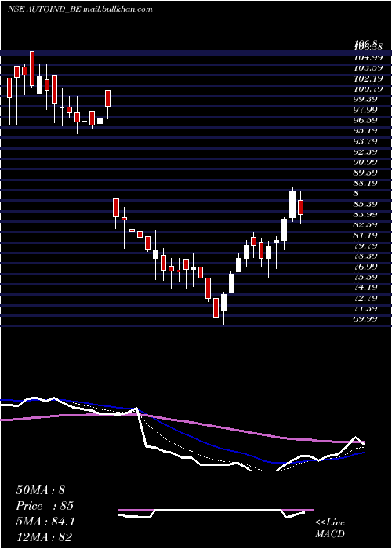Click the 74.19 price axis label

(x=366, y=288)
